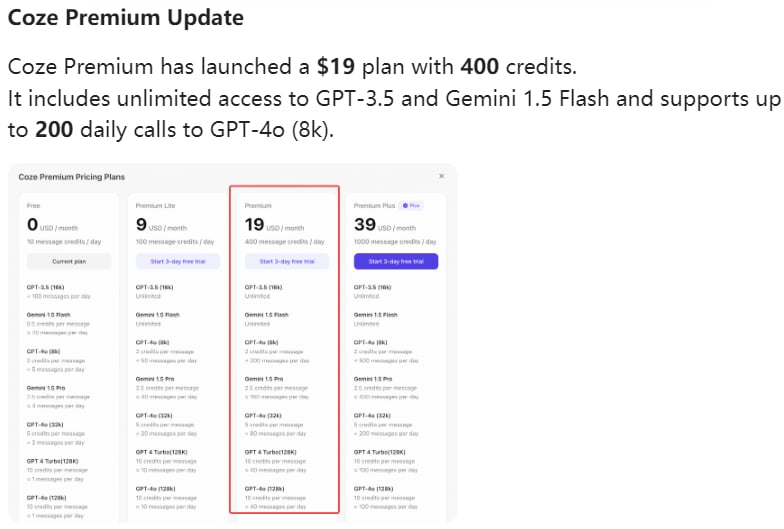
Task: Close the Coze Premium Pricing Plans dialog
Action: click(442, 176)
